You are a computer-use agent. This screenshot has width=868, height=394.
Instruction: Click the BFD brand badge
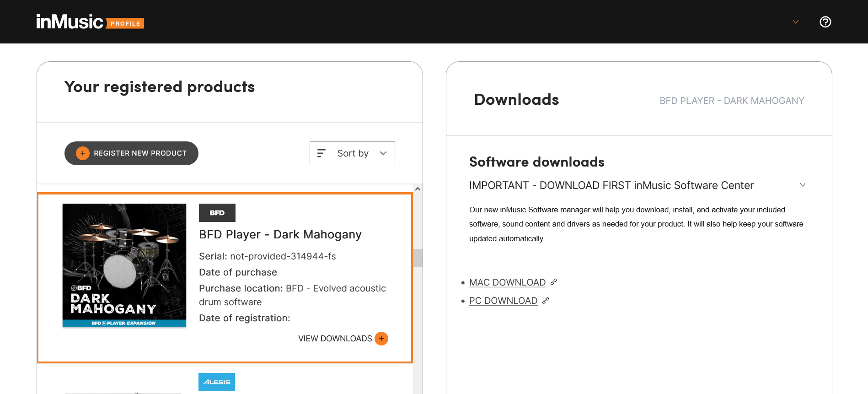(x=217, y=213)
